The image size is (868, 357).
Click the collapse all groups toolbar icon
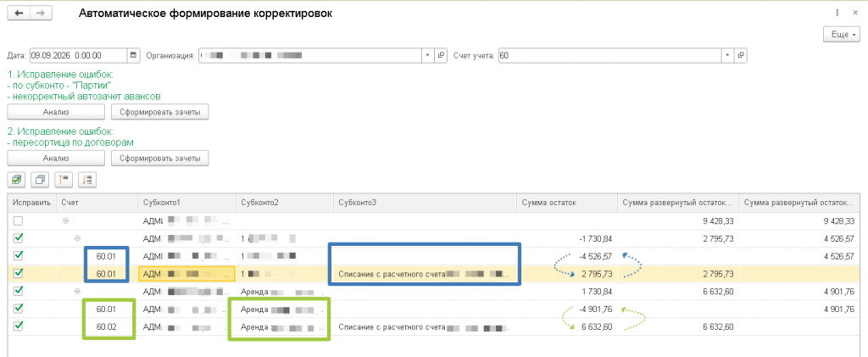coord(64,179)
